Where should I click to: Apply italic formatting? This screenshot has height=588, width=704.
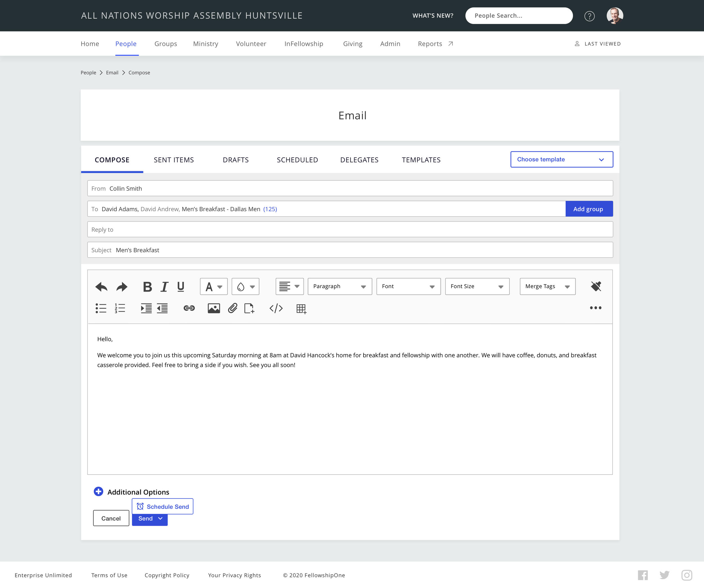(x=164, y=287)
